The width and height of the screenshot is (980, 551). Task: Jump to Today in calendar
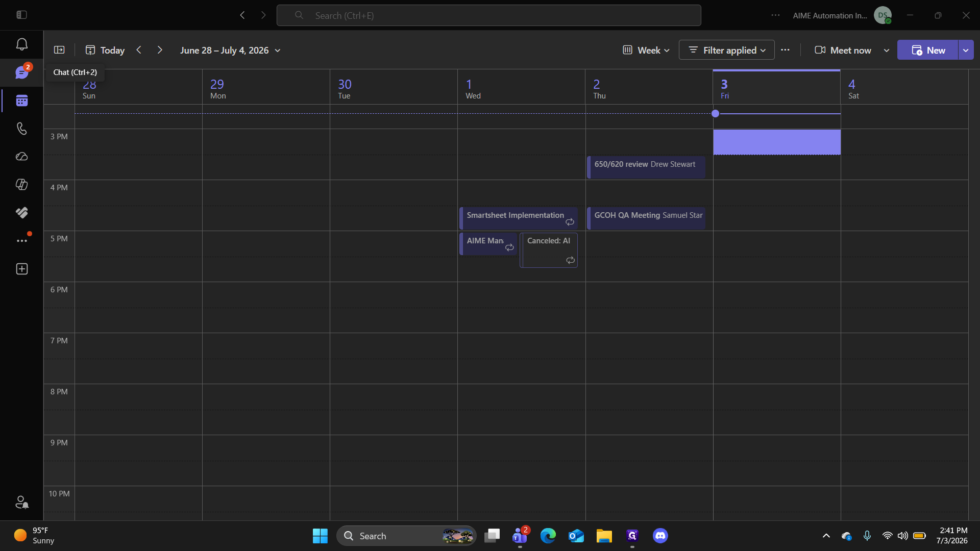(x=105, y=50)
